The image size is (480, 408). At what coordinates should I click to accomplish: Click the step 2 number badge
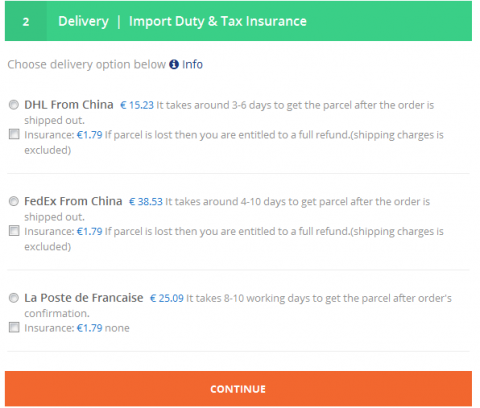click(26, 21)
